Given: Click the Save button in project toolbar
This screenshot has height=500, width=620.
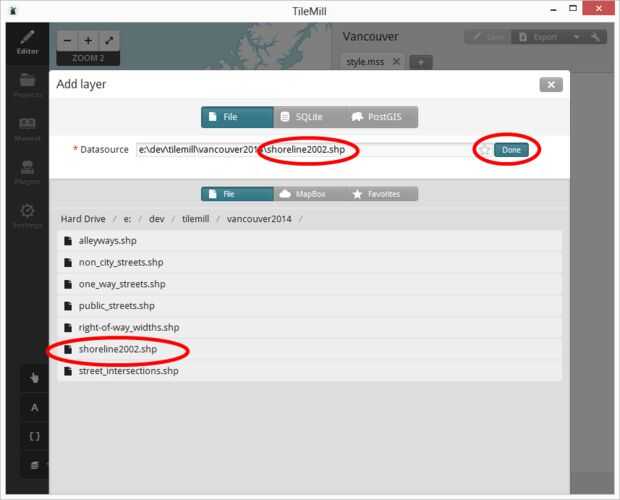Looking at the screenshot, I should click(x=488, y=37).
